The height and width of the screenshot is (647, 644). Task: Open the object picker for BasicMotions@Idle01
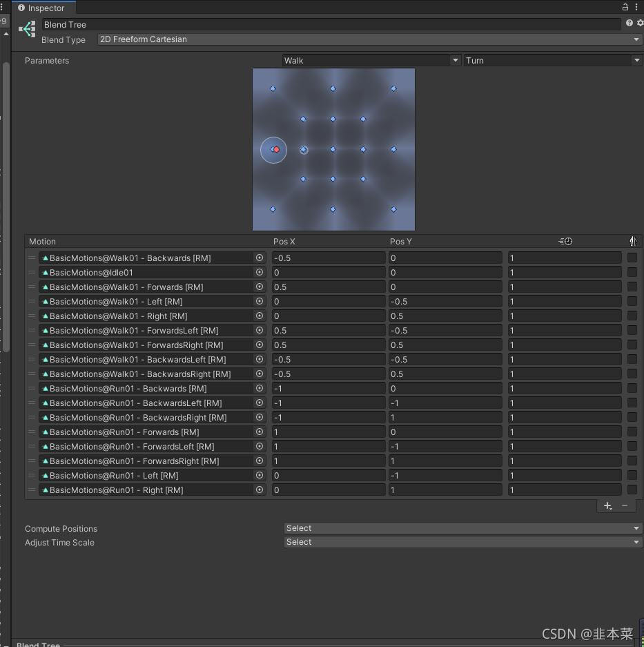(x=260, y=272)
